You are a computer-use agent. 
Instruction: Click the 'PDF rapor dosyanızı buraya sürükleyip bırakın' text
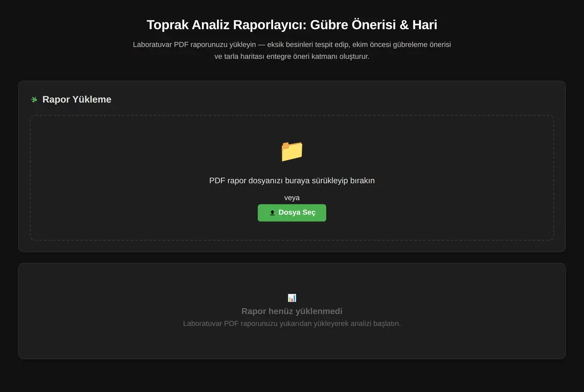(292, 180)
